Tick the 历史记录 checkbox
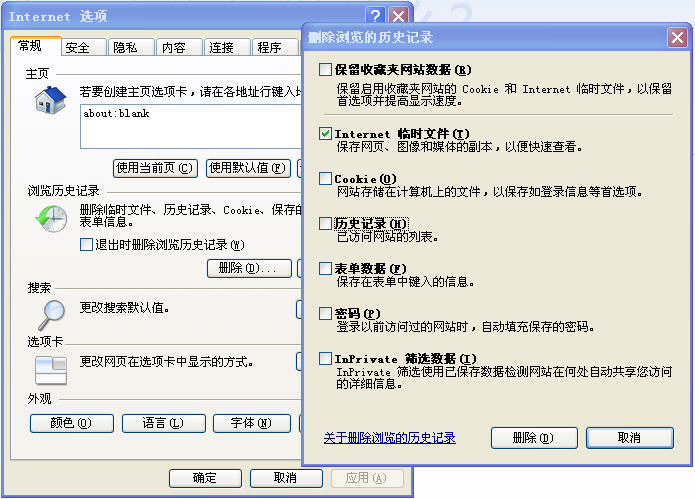This screenshot has height=499, width=695. [325, 223]
